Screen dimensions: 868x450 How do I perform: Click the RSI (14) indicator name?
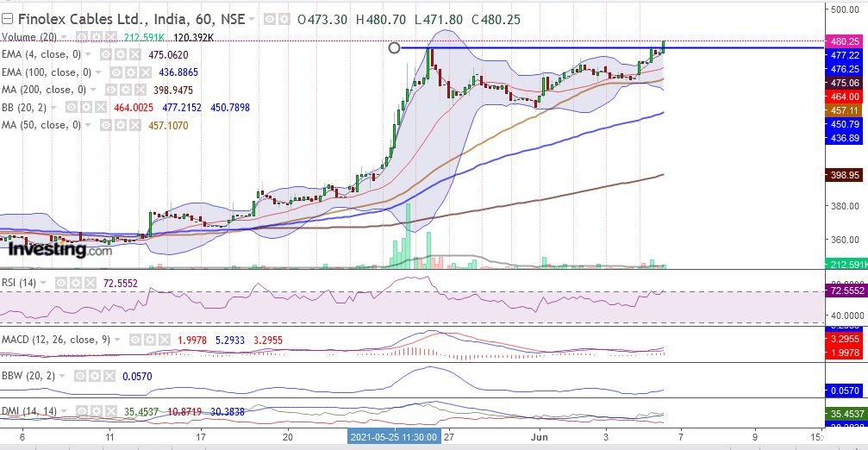pyautogui.click(x=19, y=284)
